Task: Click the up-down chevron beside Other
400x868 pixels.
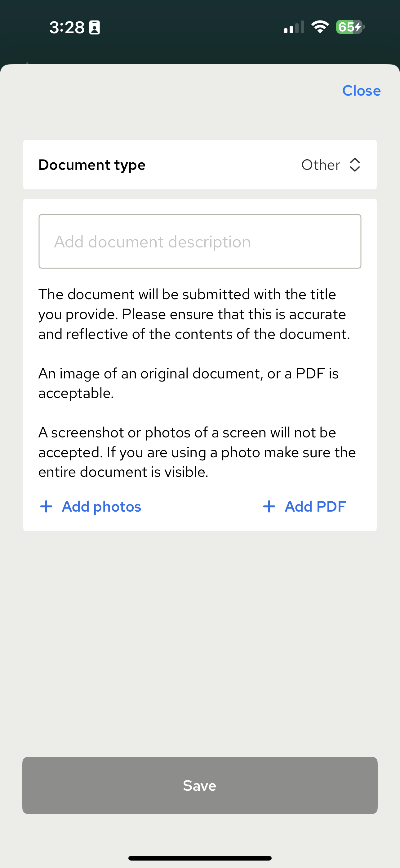Action: click(354, 165)
